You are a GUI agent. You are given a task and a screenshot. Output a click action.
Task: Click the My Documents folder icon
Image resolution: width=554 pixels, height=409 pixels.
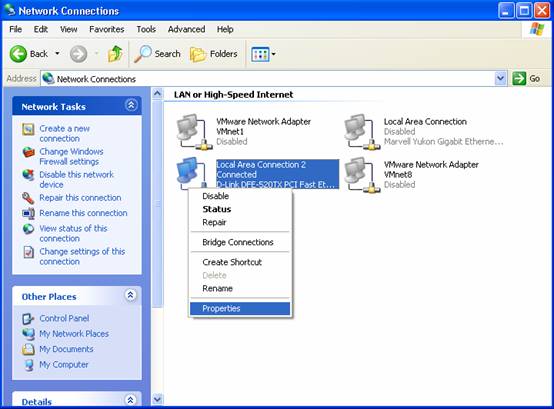pos(28,350)
